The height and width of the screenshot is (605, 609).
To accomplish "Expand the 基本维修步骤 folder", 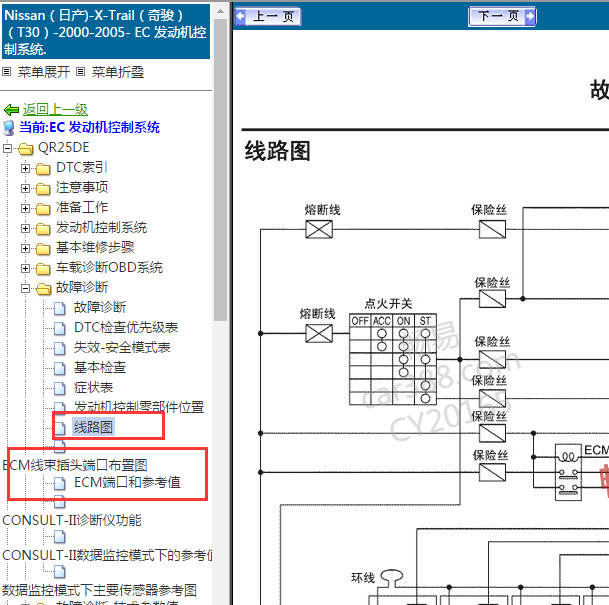I will (x=25, y=248).
